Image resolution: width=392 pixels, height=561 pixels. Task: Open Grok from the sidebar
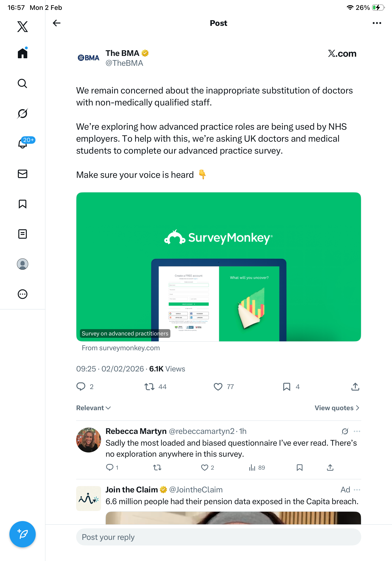(23, 113)
